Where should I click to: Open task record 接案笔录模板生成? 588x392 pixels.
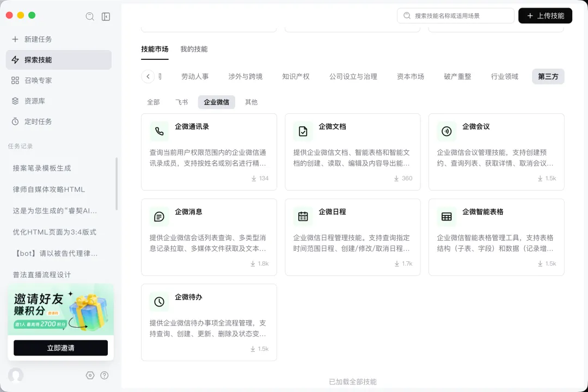[41, 168]
